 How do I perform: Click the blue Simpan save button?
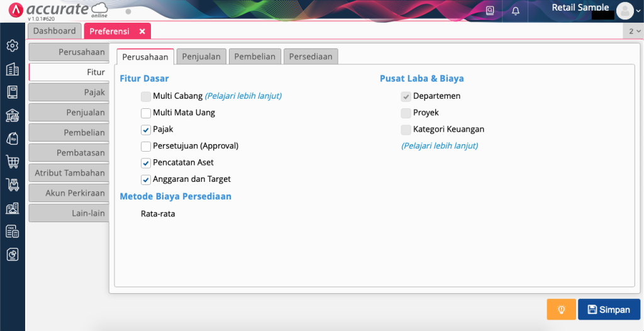click(x=608, y=310)
